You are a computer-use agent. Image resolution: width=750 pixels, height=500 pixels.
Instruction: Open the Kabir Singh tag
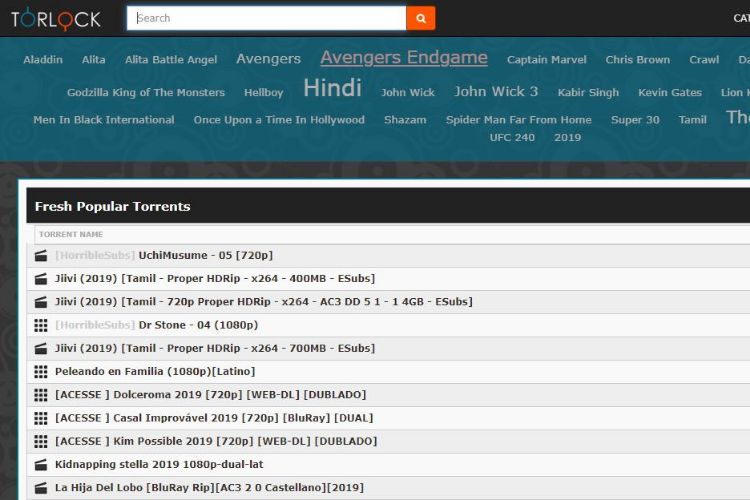(588, 92)
